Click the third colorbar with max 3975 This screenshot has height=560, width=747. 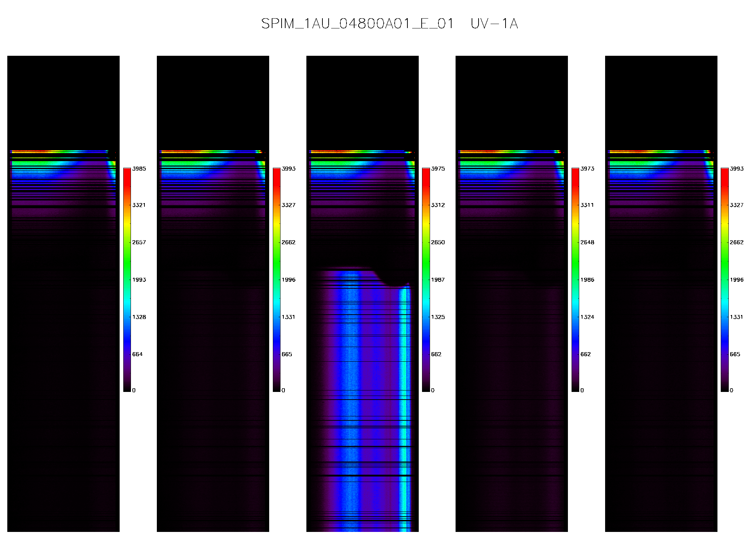point(426,280)
